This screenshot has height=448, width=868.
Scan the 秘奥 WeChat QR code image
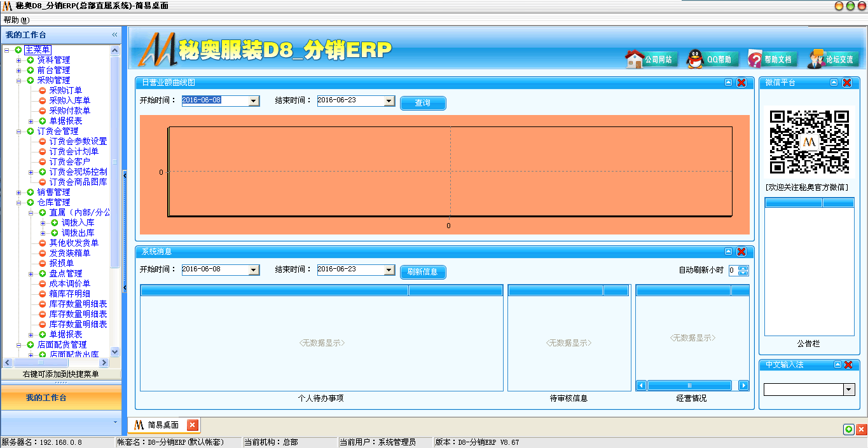(x=809, y=143)
